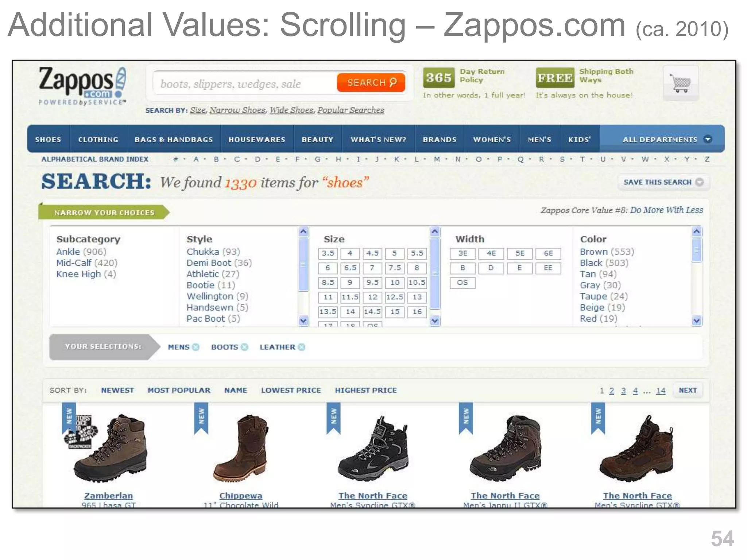
Task: Open the Men's menu
Action: click(539, 139)
